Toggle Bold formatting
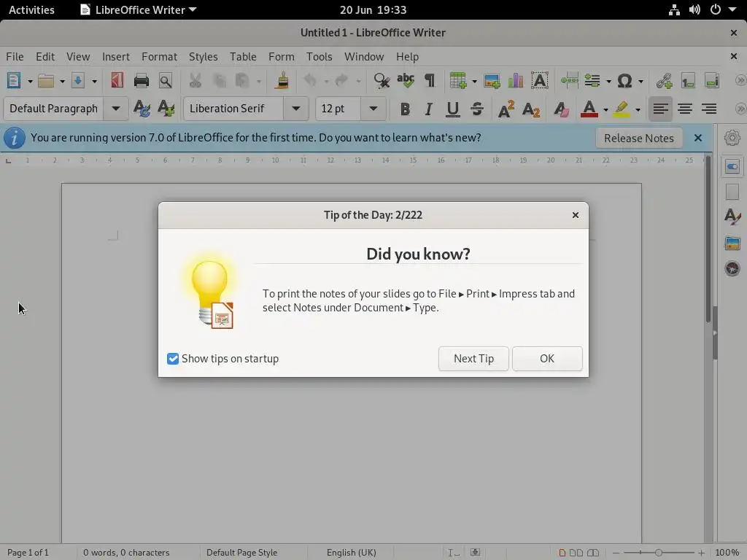Image resolution: width=747 pixels, height=560 pixels. click(405, 109)
